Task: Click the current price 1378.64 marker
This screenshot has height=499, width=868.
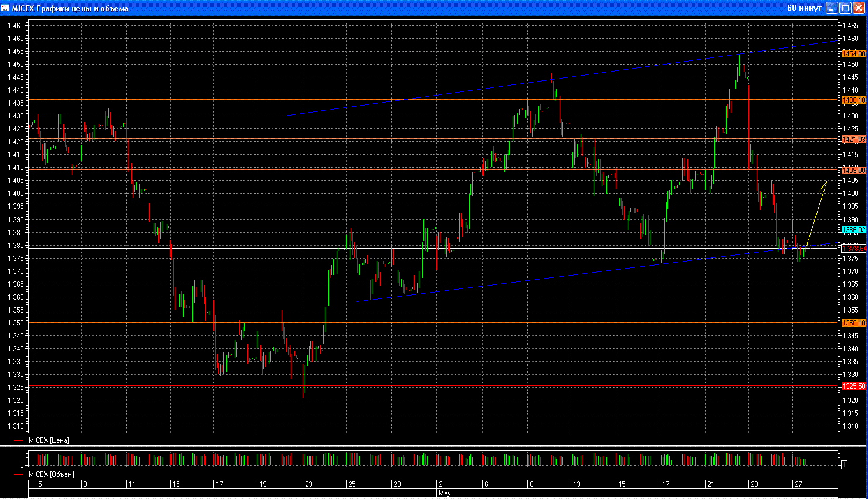Action: (x=853, y=249)
